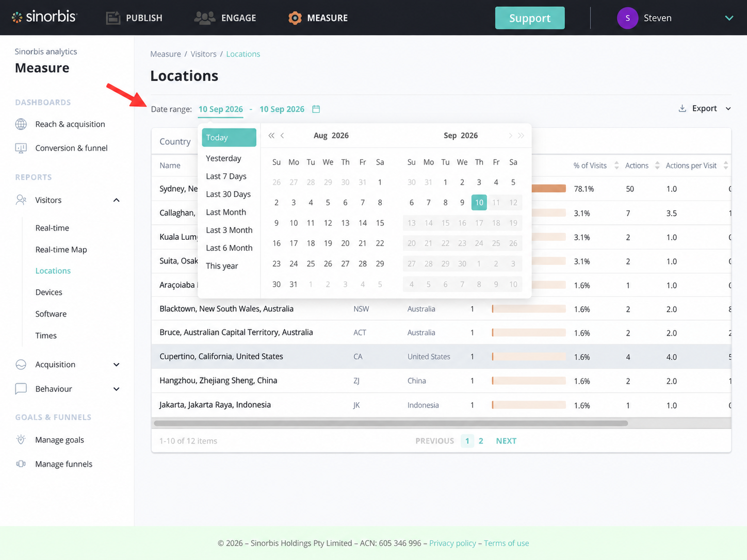Click Jakarta, Jakarta Raya, Indonesia
This screenshot has width=747, height=560.
215,405
